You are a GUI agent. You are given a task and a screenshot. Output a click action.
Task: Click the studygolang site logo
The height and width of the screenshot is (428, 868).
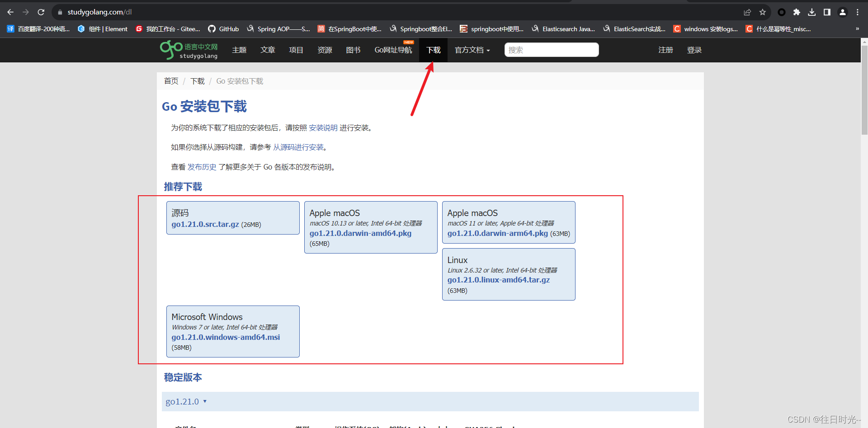pos(189,50)
